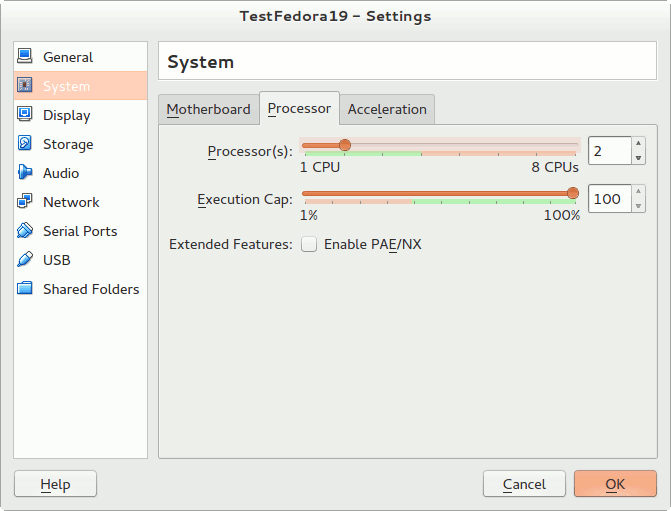671x511 pixels.
Task: Switch to the Motherboard tab
Action: pos(208,109)
